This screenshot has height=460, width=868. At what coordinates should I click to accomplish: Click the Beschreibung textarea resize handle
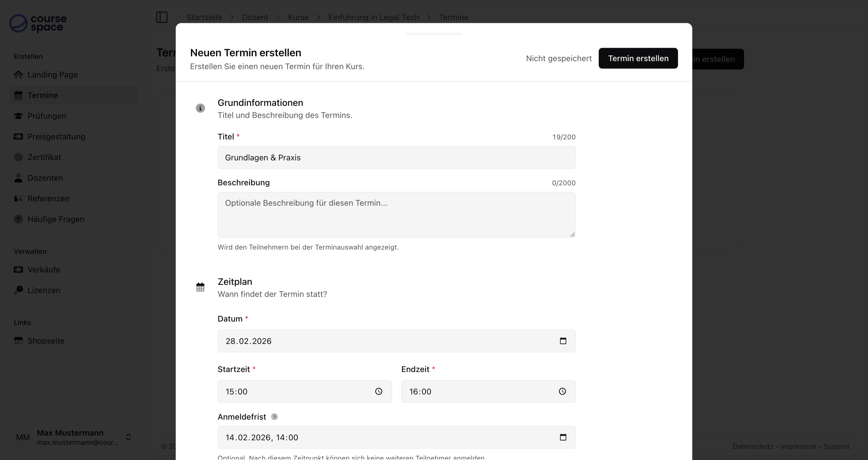pyautogui.click(x=572, y=234)
